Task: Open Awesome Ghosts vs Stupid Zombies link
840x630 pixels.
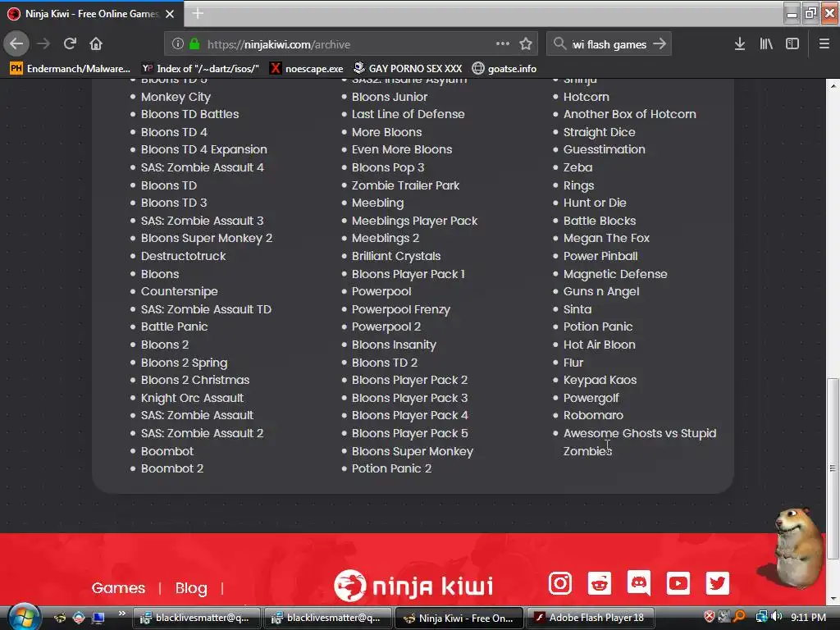Action: pos(640,442)
